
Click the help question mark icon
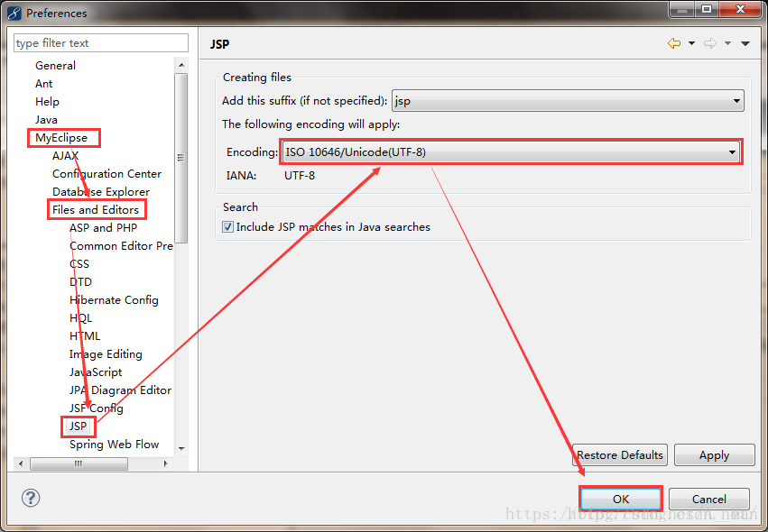coord(31,498)
